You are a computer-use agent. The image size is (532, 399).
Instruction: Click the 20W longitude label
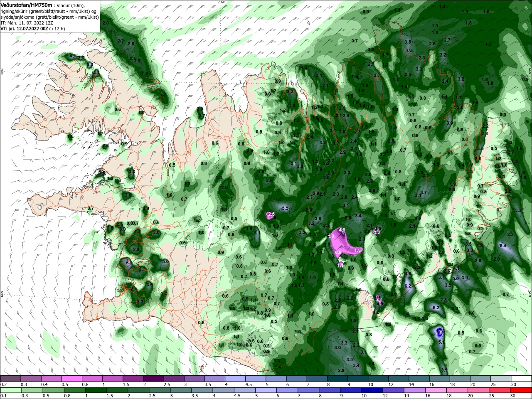point(221,2)
